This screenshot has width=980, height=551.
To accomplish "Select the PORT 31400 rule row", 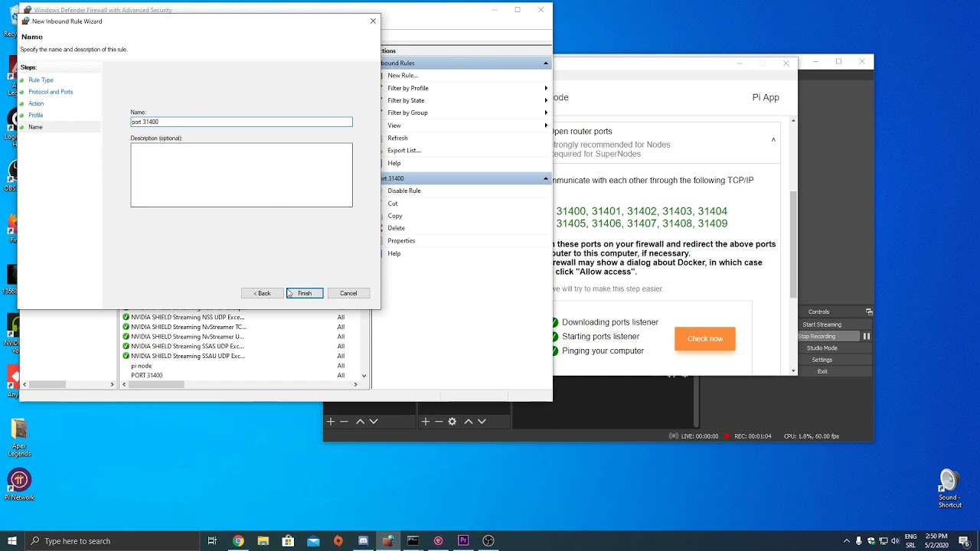I will [240, 376].
